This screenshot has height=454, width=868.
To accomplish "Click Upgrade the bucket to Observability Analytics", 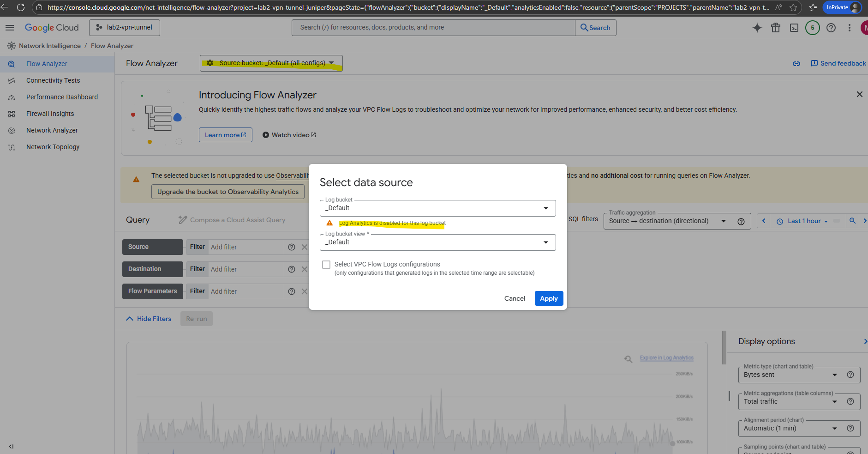I will pyautogui.click(x=228, y=192).
